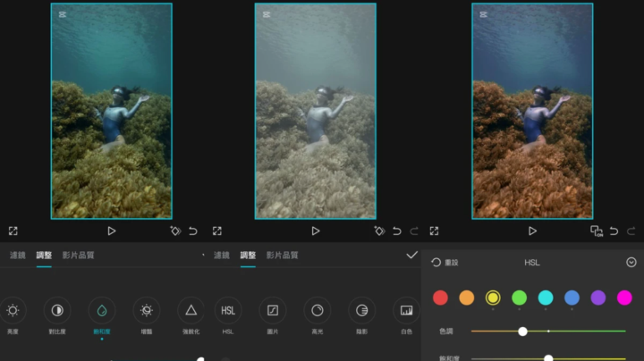644x361 pixels.
Task: Select the 對比度 contrast adjustment icon
Action: tap(57, 310)
